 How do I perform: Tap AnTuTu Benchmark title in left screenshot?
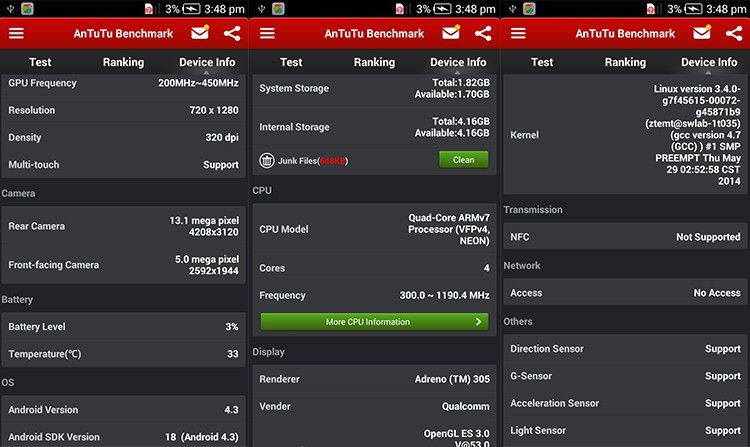pyautogui.click(x=123, y=33)
